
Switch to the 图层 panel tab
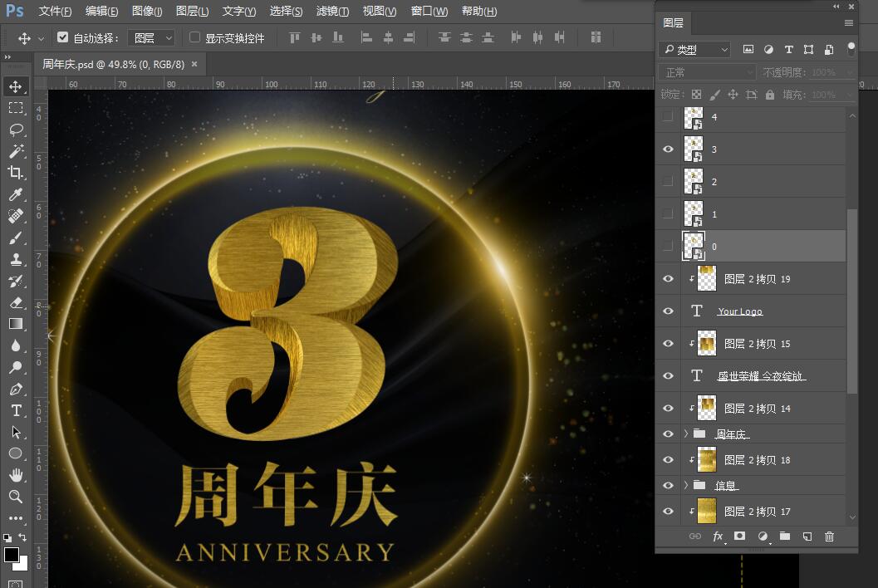point(673,23)
